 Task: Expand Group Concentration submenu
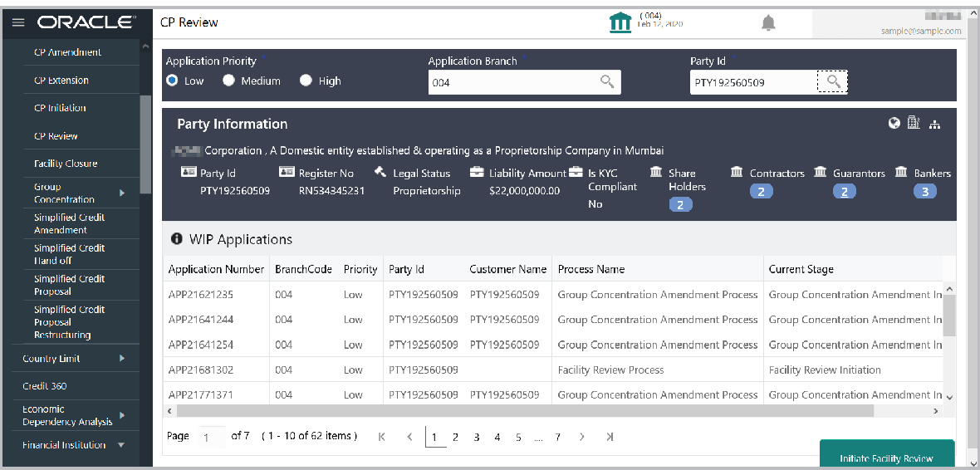pos(122,193)
